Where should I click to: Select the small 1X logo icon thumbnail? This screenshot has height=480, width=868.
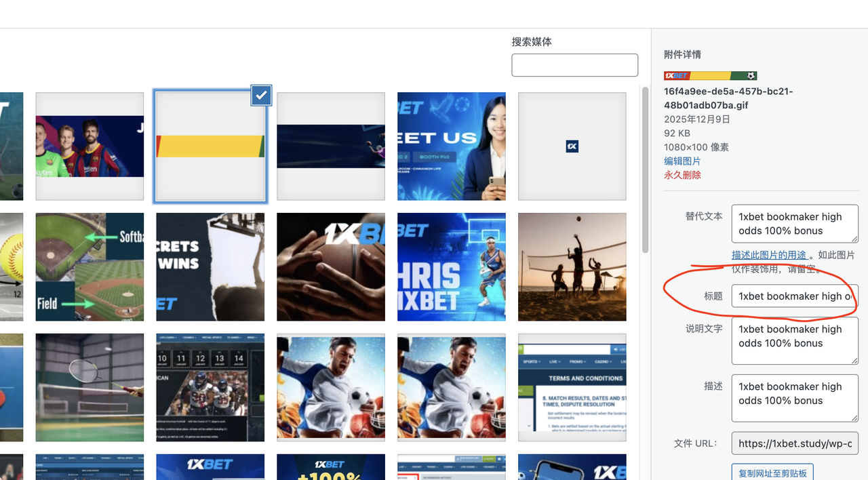(572, 146)
